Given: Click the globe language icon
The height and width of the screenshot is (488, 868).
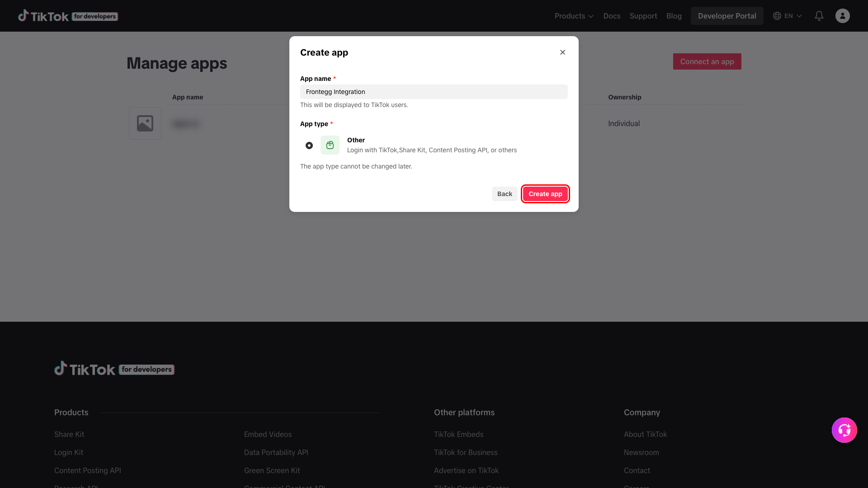Looking at the screenshot, I should pyautogui.click(x=777, y=16).
